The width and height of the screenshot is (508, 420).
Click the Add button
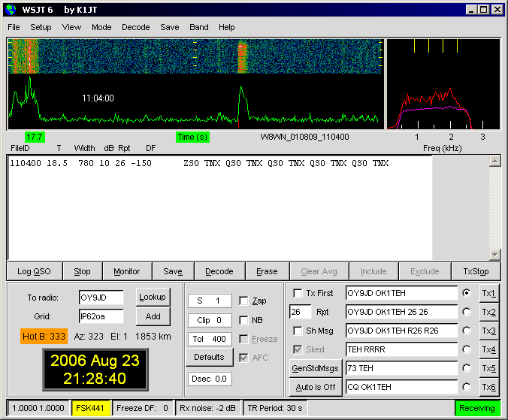click(153, 316)
